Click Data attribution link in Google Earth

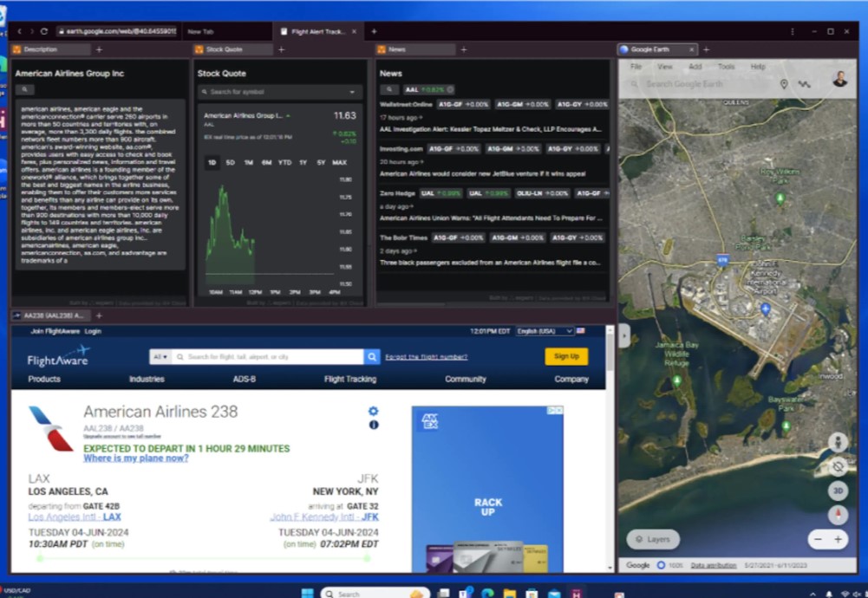point(714,565)
